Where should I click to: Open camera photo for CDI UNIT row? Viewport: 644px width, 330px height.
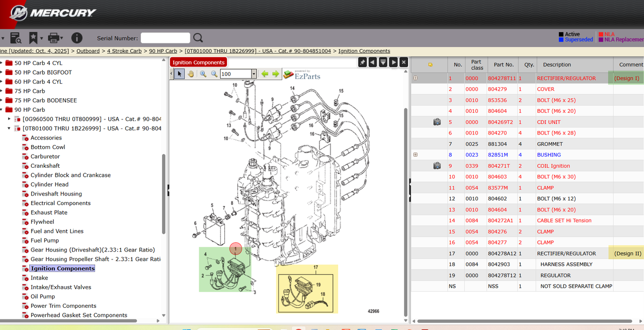tap(437, 122)
